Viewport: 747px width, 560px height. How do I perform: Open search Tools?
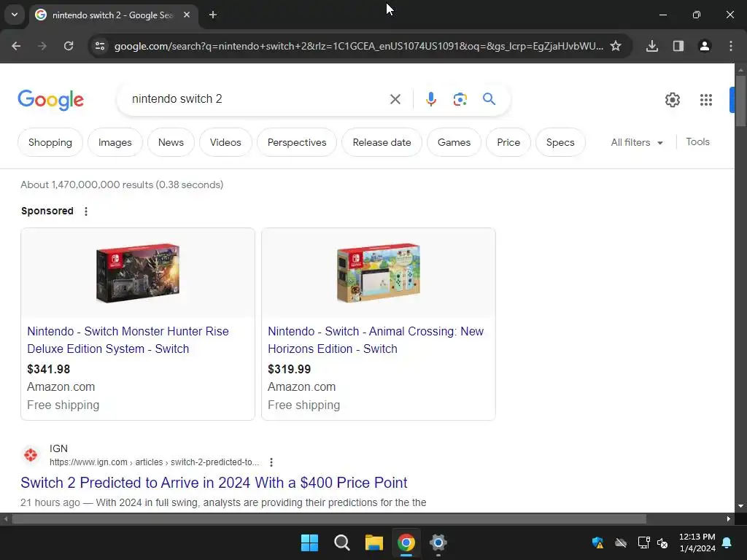tap(697, 142)
